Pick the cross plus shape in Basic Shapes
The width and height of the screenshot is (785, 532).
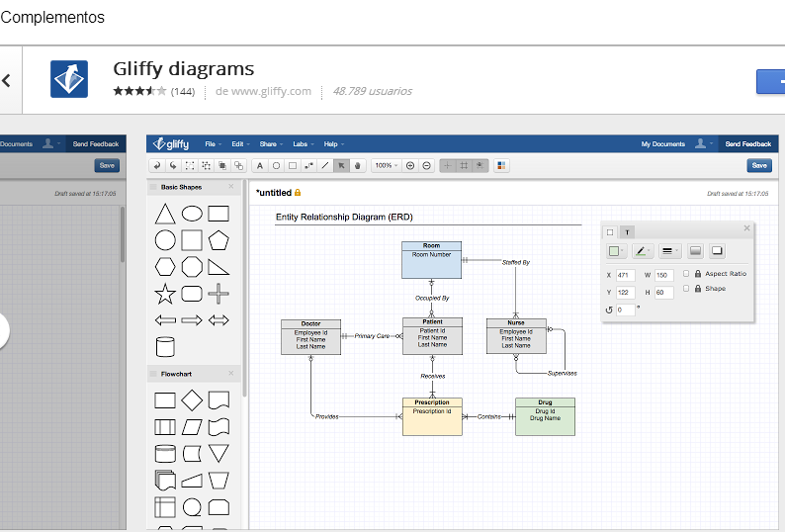click(218, 294)
